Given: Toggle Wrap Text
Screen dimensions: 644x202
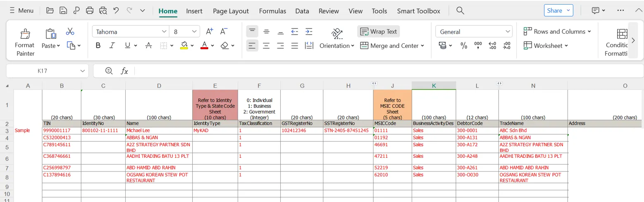Looking at the screenshot, I should 379,31.
